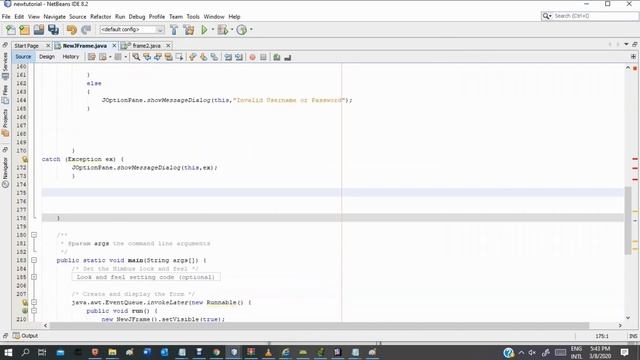Open the Projects side panel
The height and width of the screenshot is (360, 640).
pyautogui.click(x=5, y=122)
